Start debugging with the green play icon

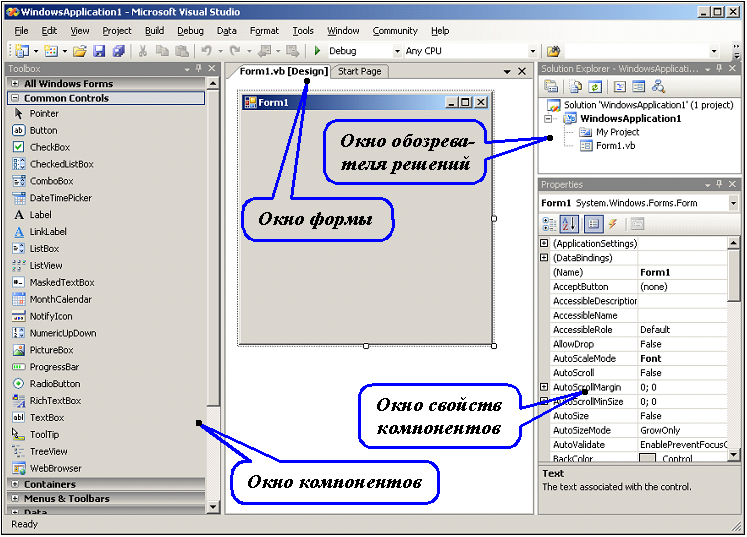click(x=317, y=51)
